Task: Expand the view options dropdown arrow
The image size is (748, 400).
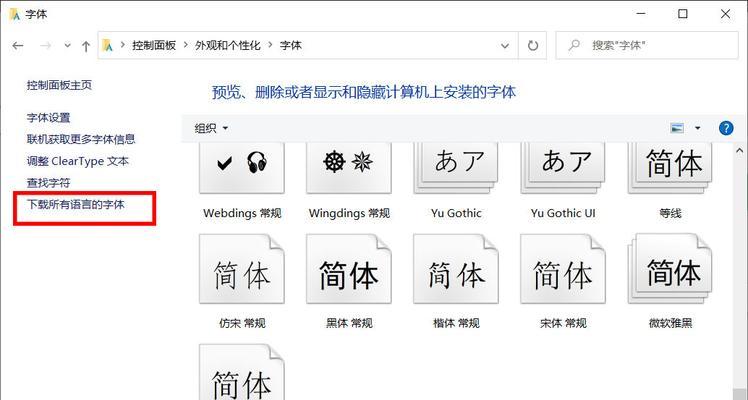Action: [698, 128]
